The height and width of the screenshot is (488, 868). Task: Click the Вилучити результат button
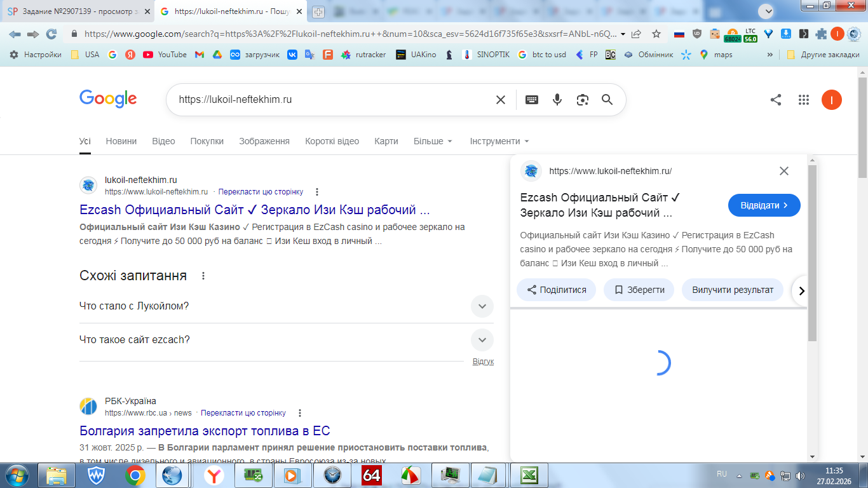(x=733, y=290)
